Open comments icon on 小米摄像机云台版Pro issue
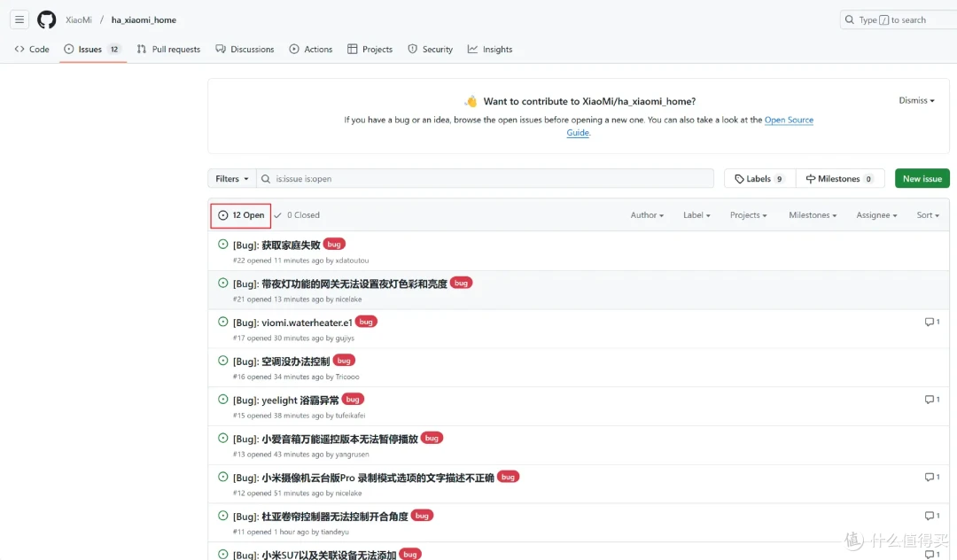 (x=932, y=477)
